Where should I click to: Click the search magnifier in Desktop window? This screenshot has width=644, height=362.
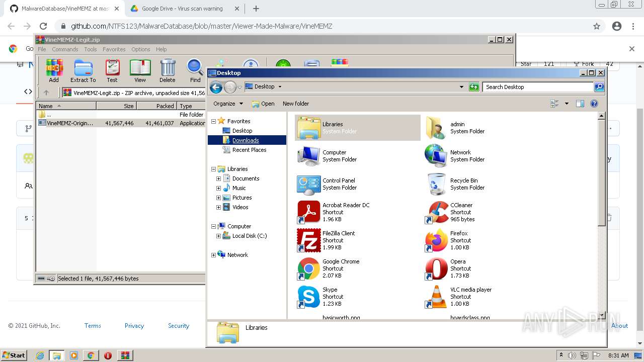click(x=599, y=87)
